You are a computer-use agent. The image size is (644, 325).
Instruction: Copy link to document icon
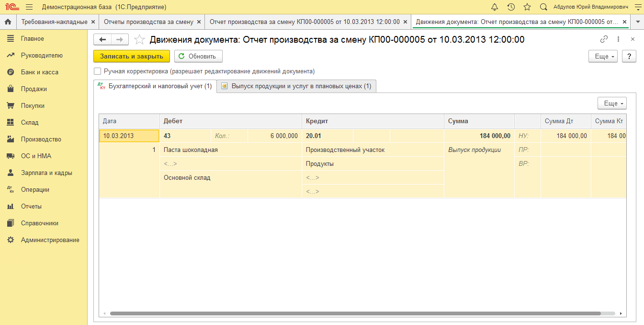pos(604,39)
